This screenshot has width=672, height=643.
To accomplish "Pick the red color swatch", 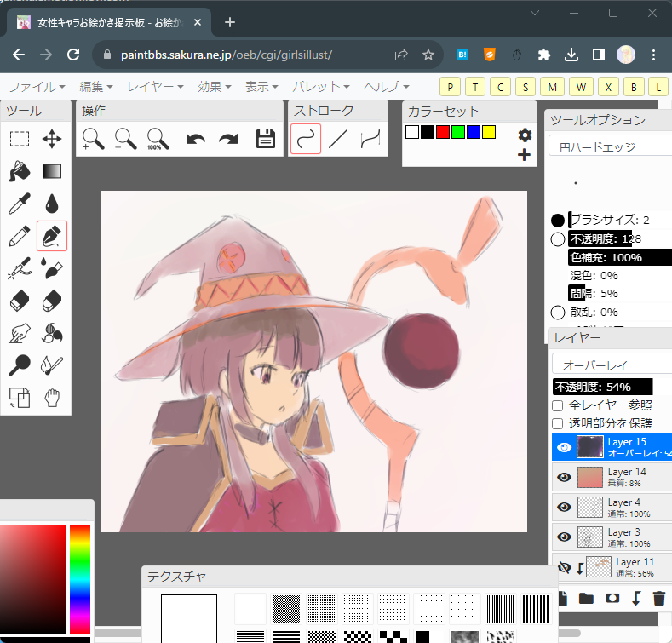I will coord(443,132).
